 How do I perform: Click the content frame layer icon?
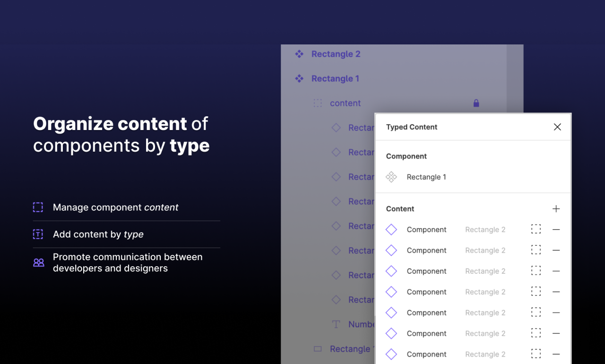(318, 103)
